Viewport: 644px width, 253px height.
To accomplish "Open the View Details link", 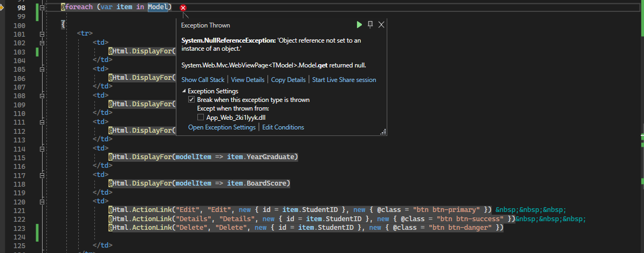I will click(248, 80).
